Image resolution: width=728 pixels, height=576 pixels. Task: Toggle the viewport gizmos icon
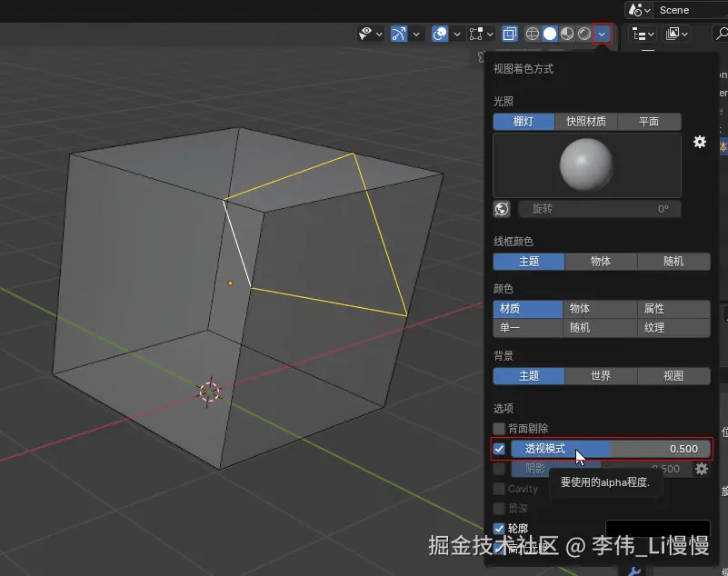click(x=399, y=34)
